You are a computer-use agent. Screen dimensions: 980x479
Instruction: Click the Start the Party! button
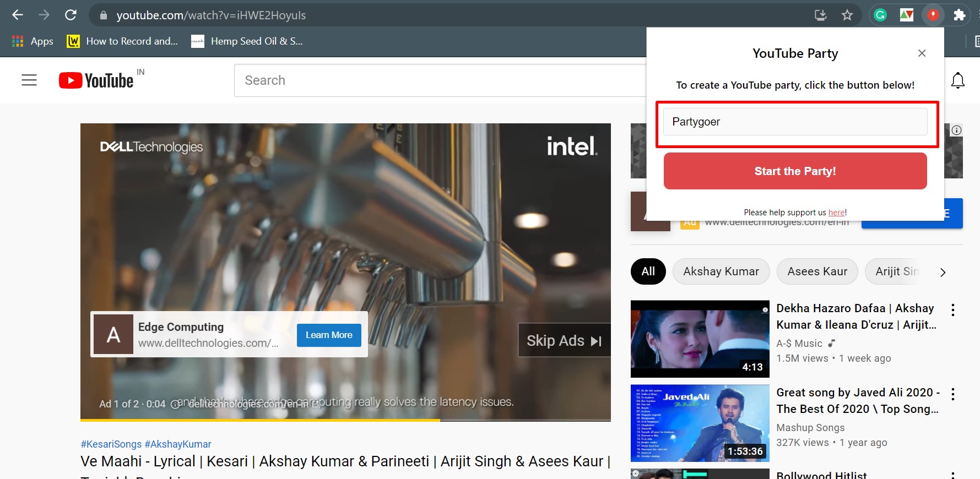pos(795,171)
